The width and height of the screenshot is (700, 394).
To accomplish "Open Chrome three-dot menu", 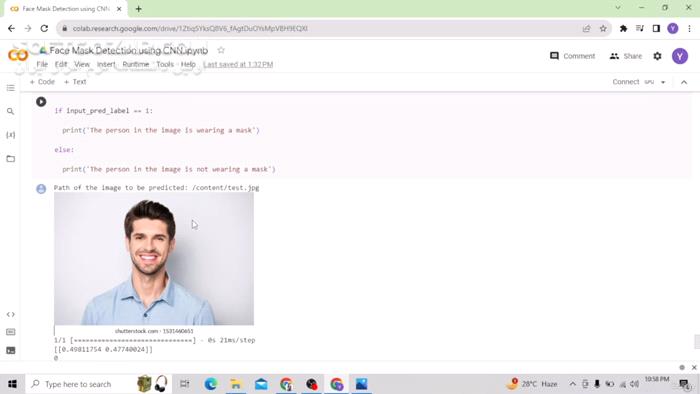I will pyautogui.click(x=689, y=29).
